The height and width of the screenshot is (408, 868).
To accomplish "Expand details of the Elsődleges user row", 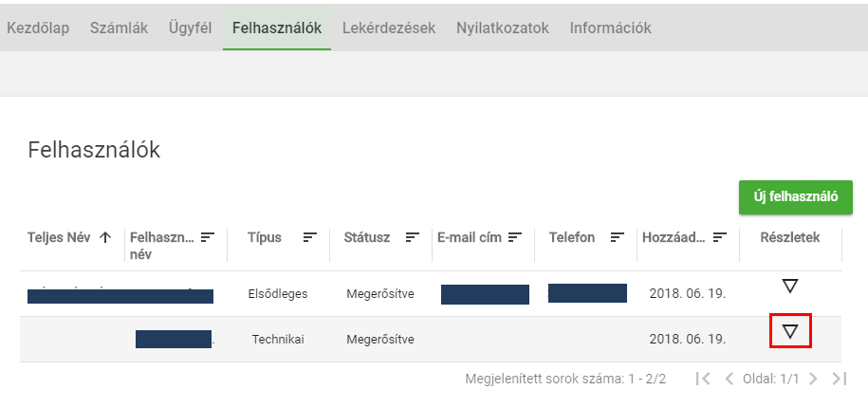I will click(789, 286).
